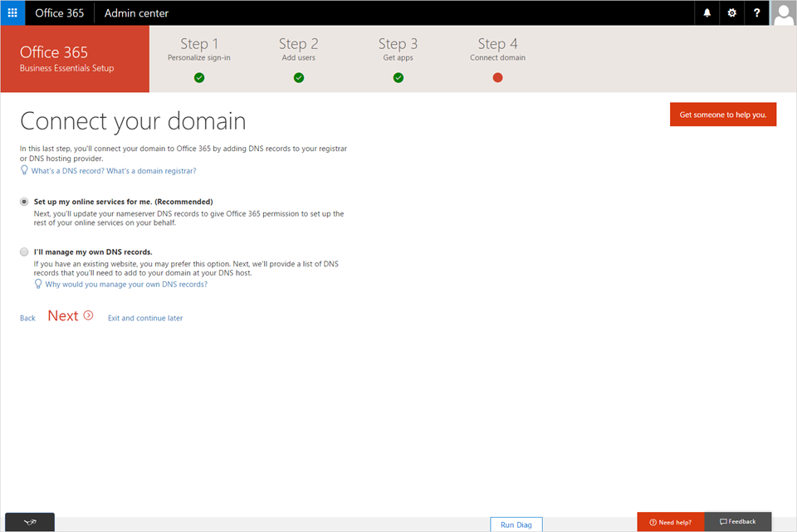
Task: Open settings with the gear icon
Action: coord(731,12)
